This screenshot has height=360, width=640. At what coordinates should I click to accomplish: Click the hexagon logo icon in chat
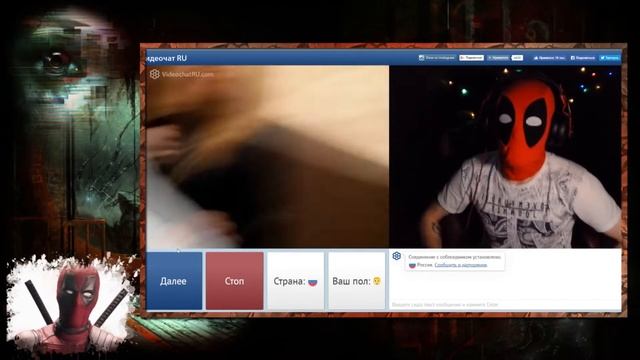click(396, 256)
